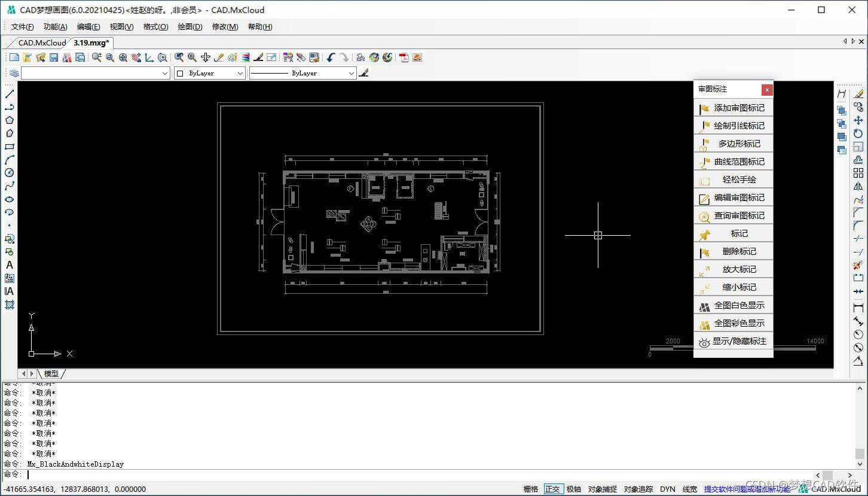868x496 pixels.
Task: Open the 功能(A) menu
Action: pyautogui.click(x=56, y=26)
